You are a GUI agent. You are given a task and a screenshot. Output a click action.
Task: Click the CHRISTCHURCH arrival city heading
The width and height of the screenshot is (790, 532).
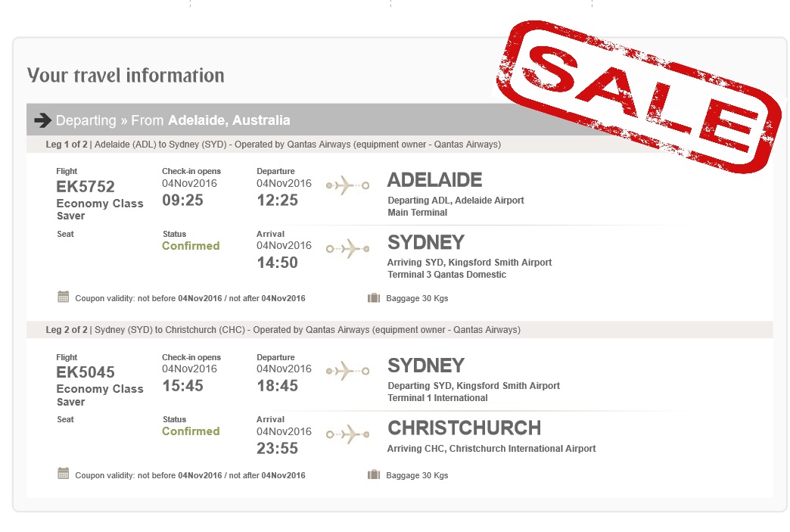coord(464,428)
